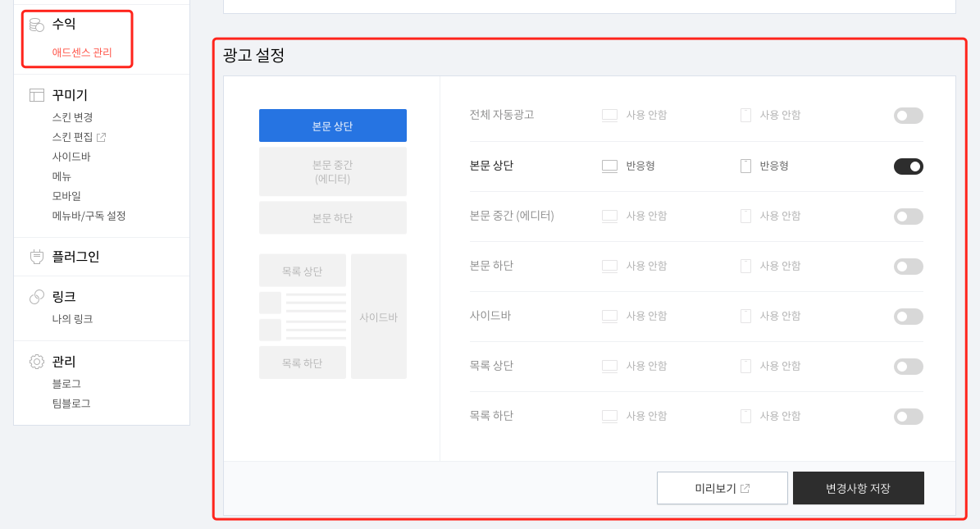Click the 꾸미기 skin icon in sidebar

[36, 94]
